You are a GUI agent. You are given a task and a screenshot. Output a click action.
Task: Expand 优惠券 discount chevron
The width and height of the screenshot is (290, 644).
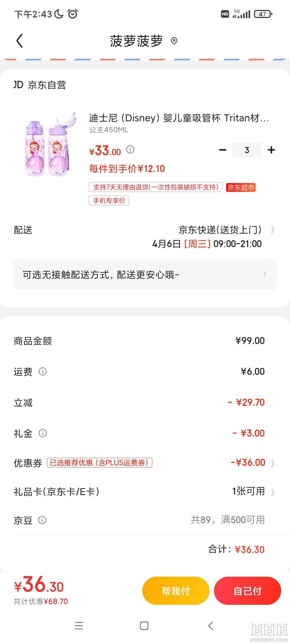point(273,463)
